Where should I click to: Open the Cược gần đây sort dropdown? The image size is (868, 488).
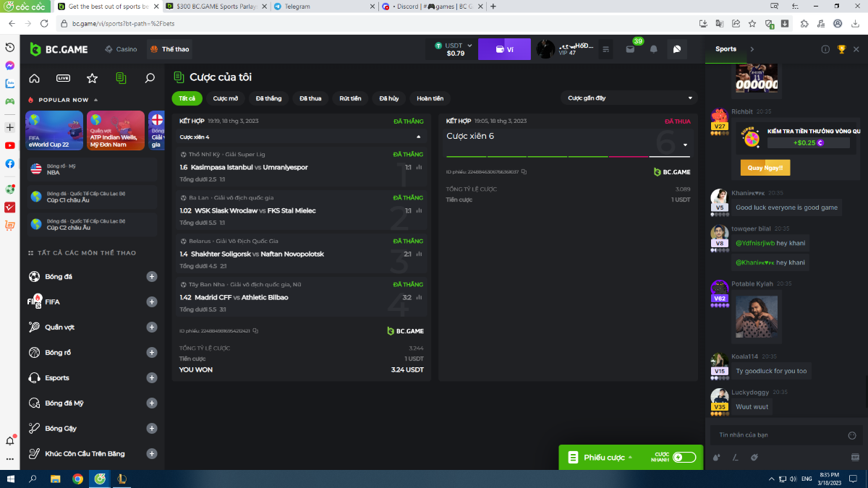click(x=629, y=98)
